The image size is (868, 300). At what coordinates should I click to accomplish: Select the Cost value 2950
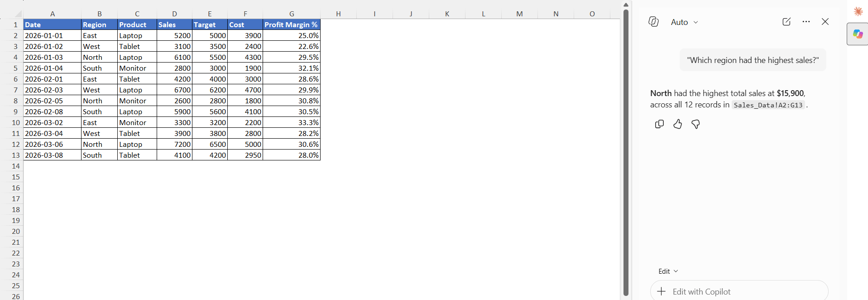pyautogui.click(x=245, y=155)
